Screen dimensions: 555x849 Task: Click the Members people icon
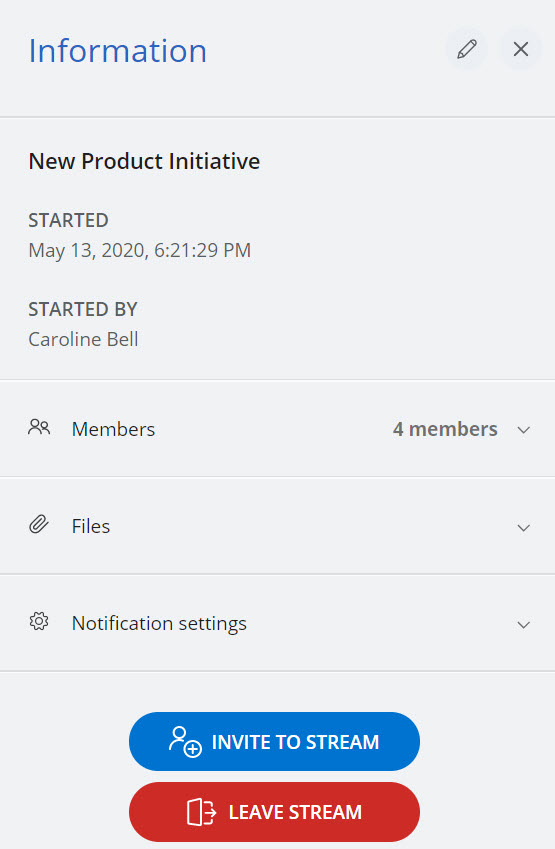click(x=39, y=428)
